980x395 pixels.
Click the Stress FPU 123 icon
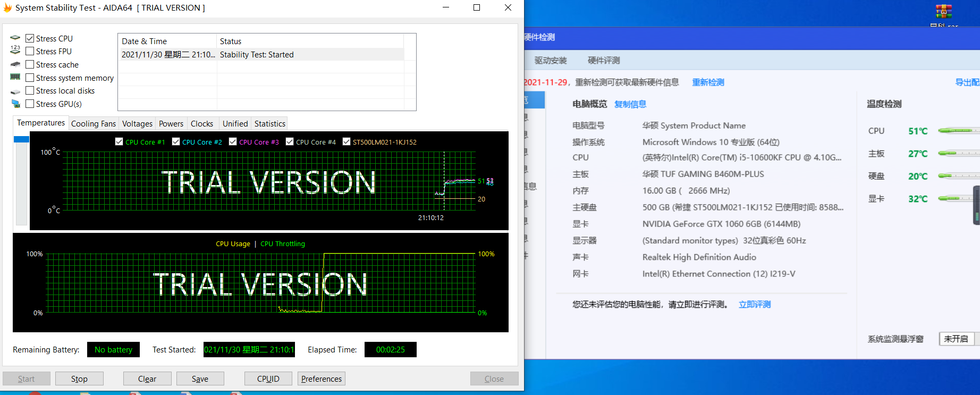click(x=15, y=50)
